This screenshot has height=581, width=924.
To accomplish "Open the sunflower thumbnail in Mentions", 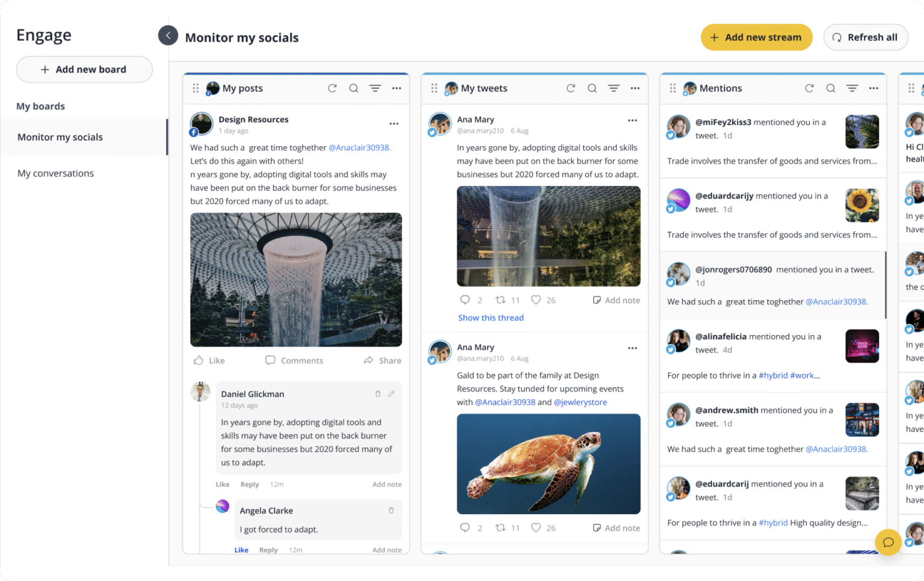I will 862,205.
